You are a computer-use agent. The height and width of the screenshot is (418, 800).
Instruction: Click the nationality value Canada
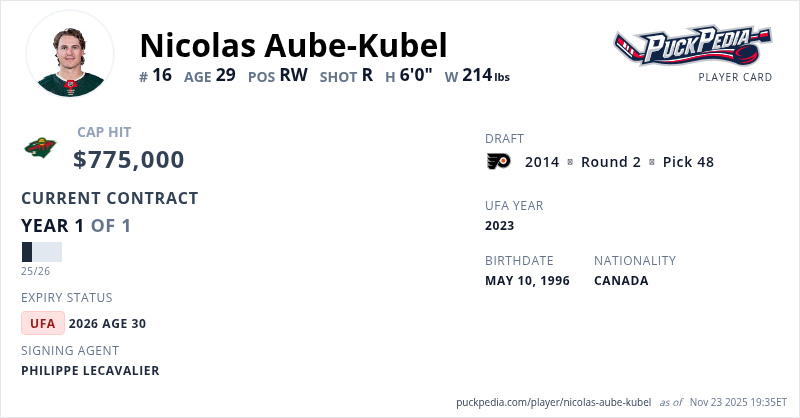(621, 280)
